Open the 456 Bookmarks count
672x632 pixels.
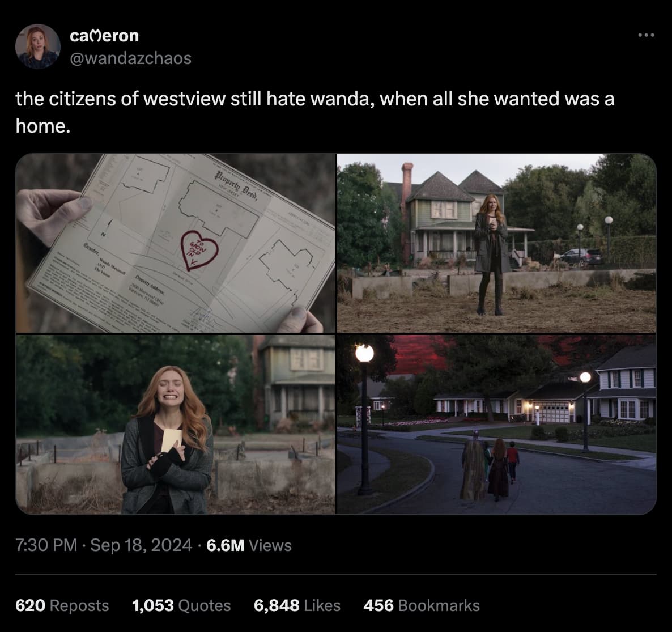click(x=422, y=605)
